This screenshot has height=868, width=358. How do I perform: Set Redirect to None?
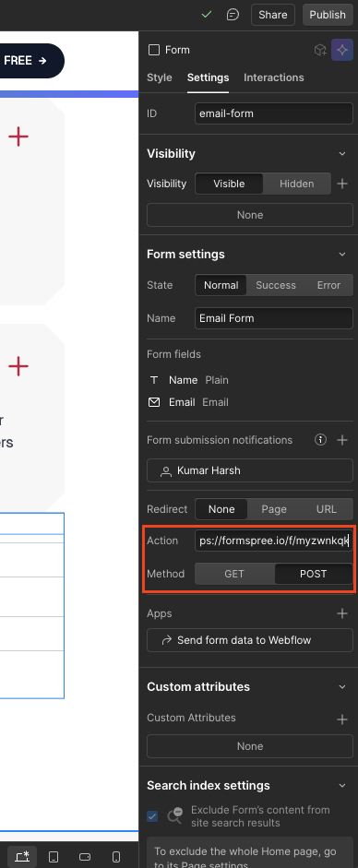pyautogui.click(x=221, y=509)
